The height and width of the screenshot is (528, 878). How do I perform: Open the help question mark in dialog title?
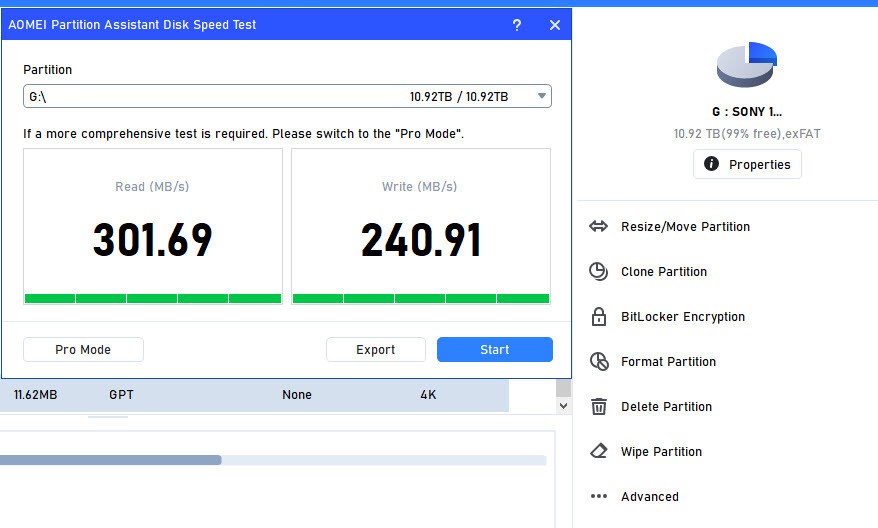[x=516, y=25]
